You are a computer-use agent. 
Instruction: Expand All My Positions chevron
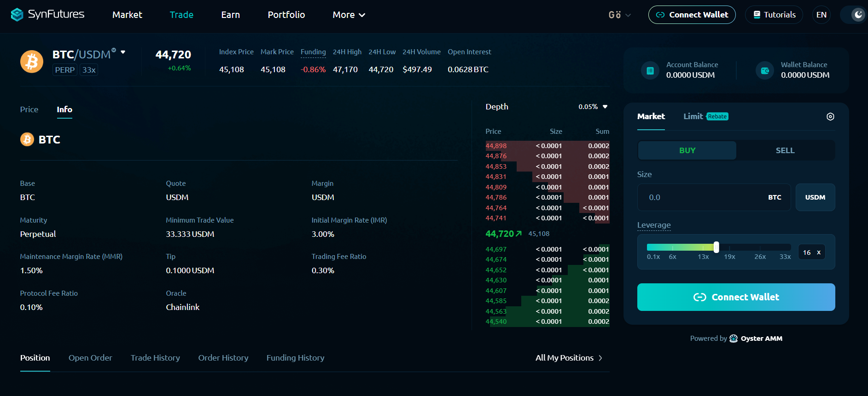600,358
